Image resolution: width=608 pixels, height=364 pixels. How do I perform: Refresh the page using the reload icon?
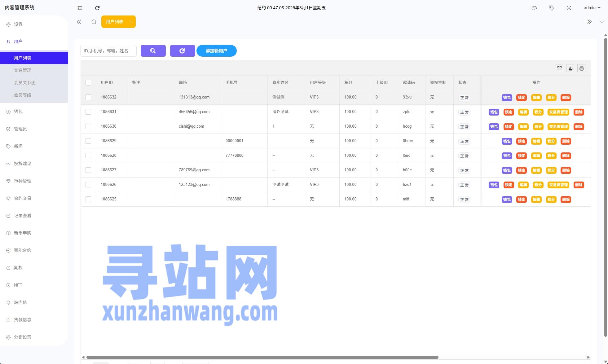click(x=97, y=8)
